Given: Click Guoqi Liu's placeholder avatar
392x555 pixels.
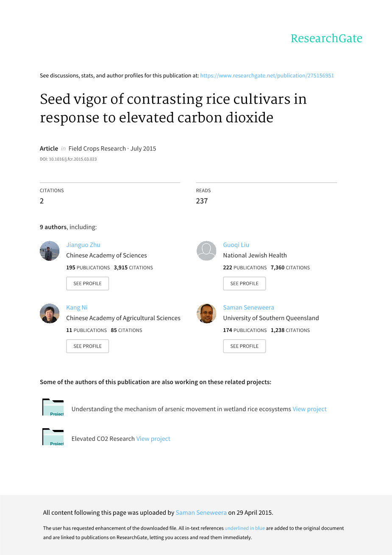Looking at the screenshot, I should pos(206,251).
